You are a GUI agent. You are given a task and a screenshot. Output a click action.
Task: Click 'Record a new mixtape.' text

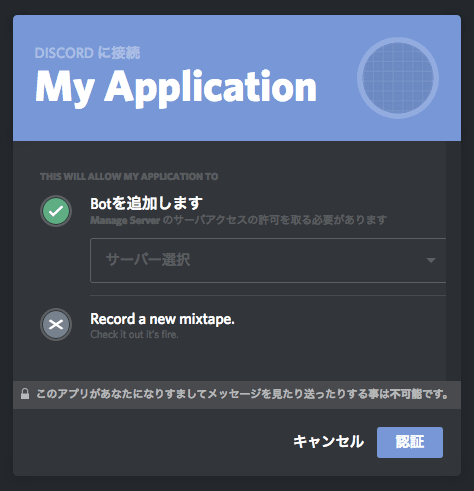click(162, 319)
